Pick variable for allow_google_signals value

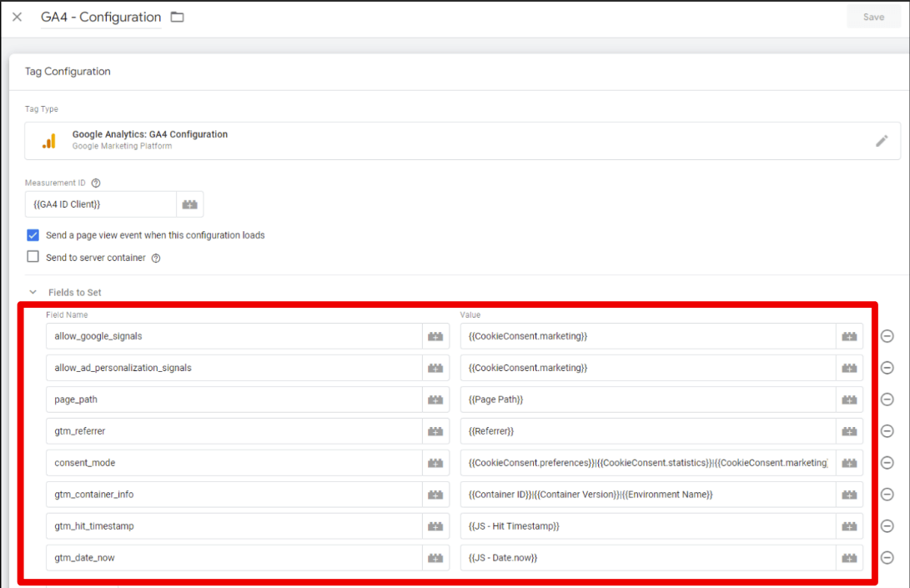pyautogui.click(x=849, y=336)
